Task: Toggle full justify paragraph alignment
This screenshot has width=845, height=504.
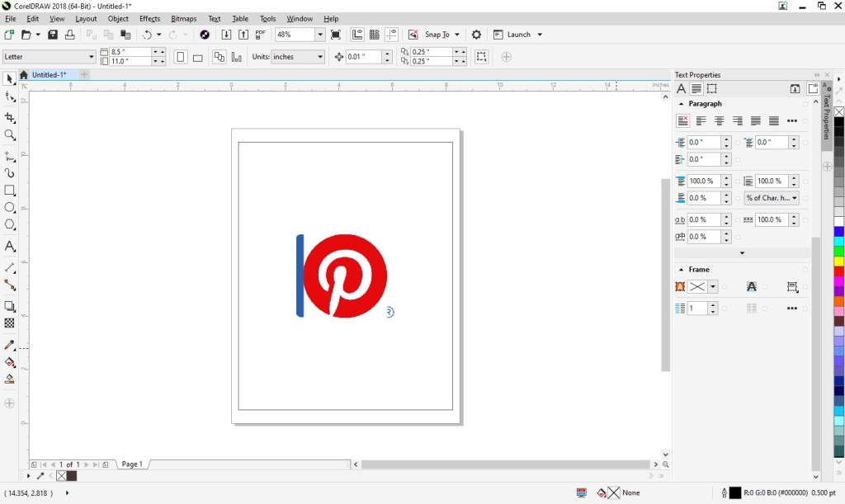Action: pos(755,121)
